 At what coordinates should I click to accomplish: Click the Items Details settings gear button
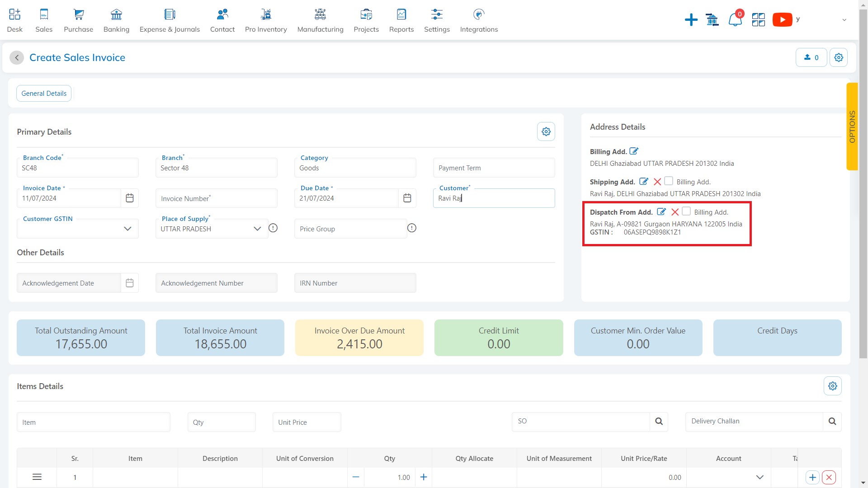pos(833,386)
